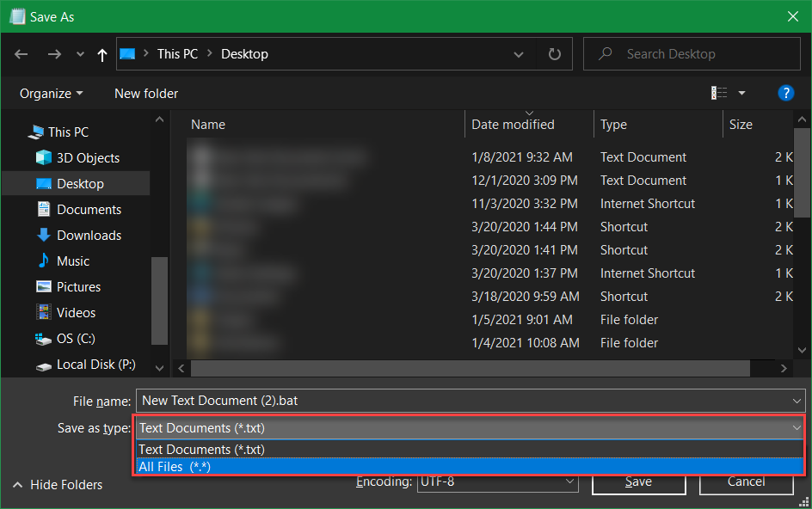Click the back navigation arrow
The height and width of the screenshot is (509, 812).
tap(21, 53)
